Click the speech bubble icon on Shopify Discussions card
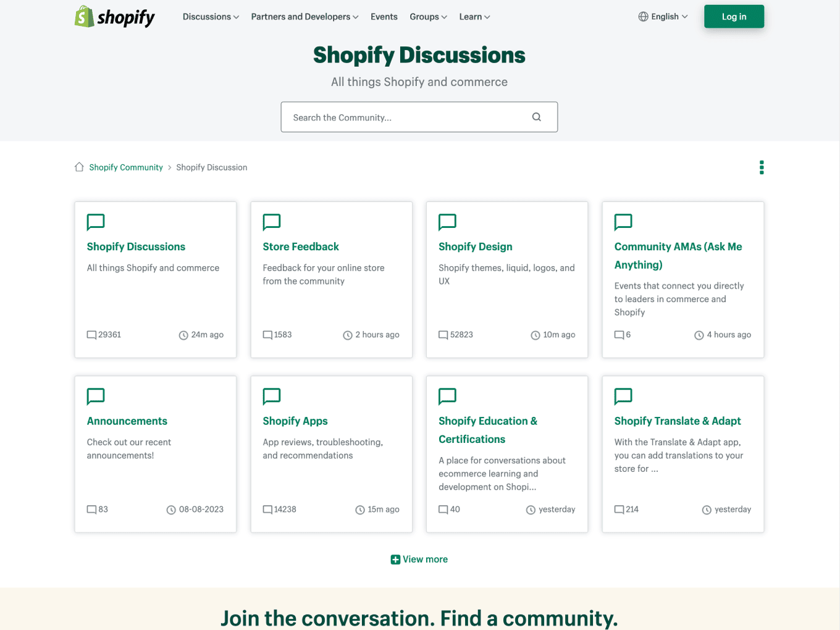The height and width of the screenshot is (630, 840). click(x=96, y=222)
